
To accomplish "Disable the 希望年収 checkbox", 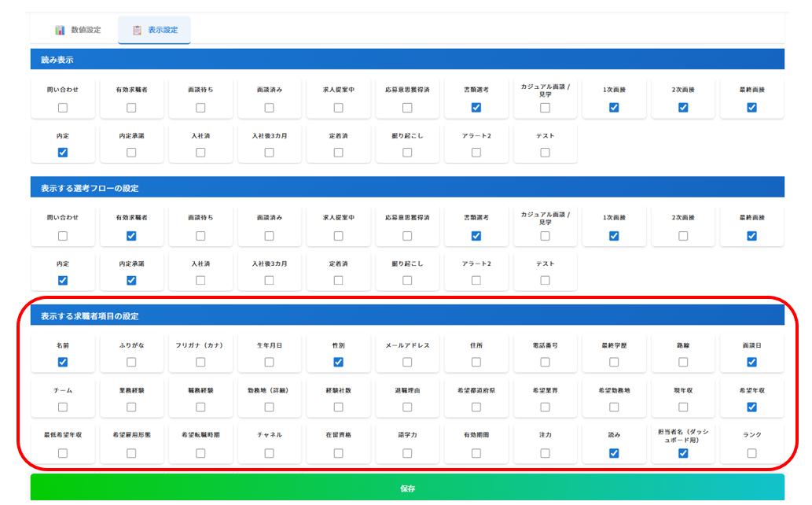I will 751,407.
